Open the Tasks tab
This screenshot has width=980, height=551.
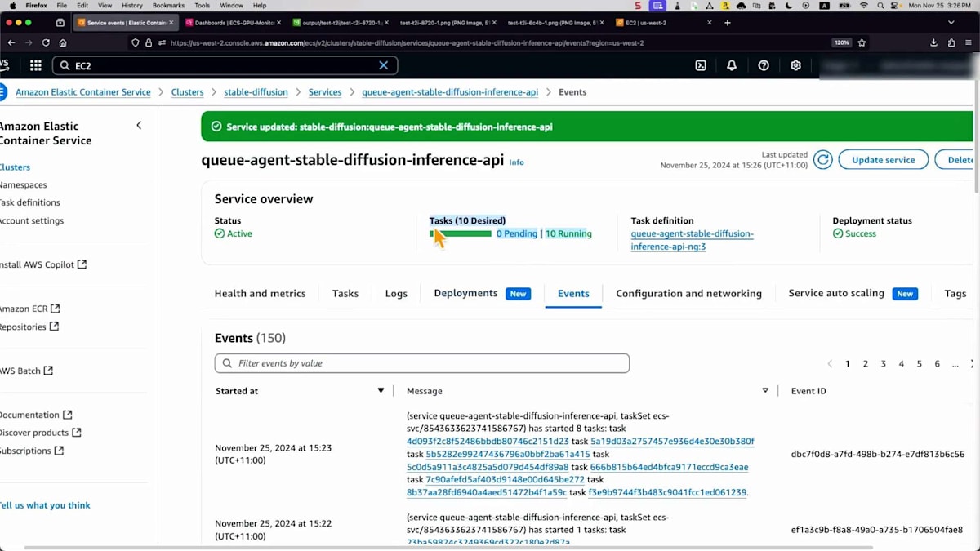point(345,293)
